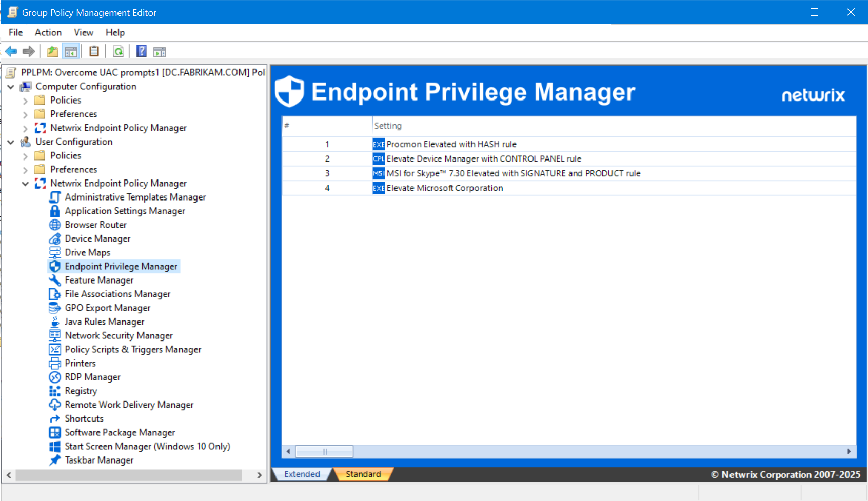Select Computer Configuration node label
868x501 pixels.
[86, 86]
